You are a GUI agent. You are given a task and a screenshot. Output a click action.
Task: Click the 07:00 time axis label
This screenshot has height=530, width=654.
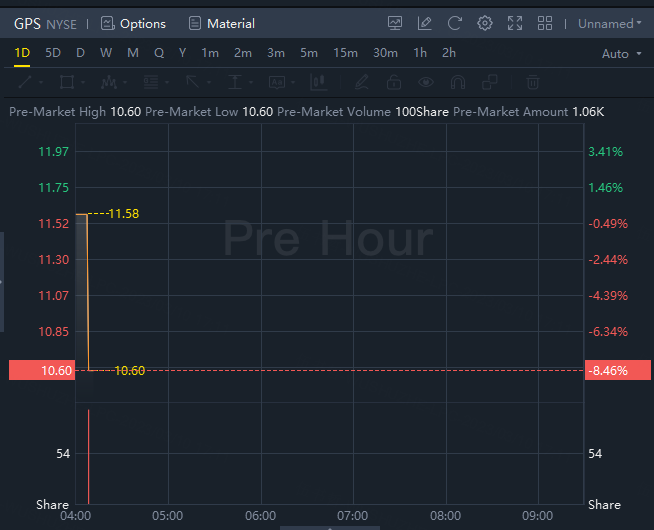click(x=352, y=516)
